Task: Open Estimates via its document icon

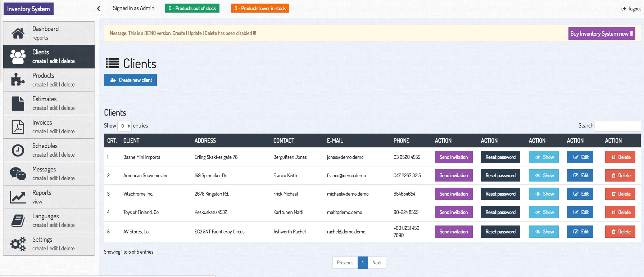Action: [18, 103]
